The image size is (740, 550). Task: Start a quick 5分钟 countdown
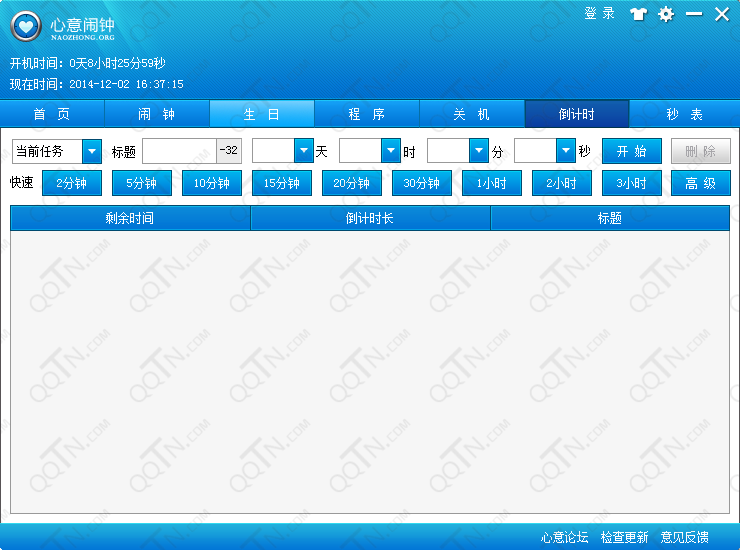[x=142, y=183]
